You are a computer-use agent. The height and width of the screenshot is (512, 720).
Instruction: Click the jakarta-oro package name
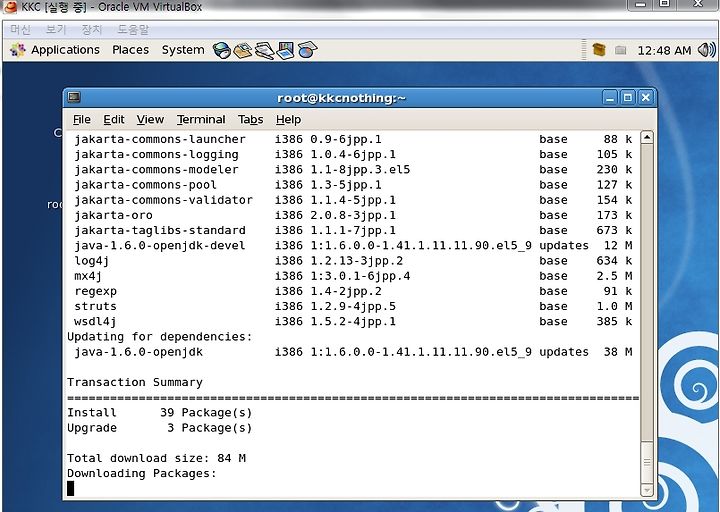point(113,215)
